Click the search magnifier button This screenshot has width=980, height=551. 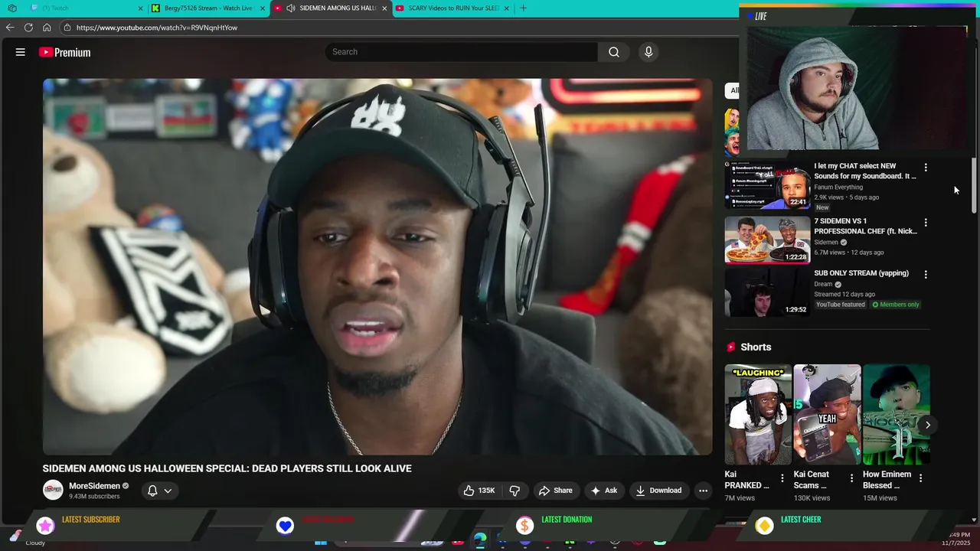(x=614, y=52)
